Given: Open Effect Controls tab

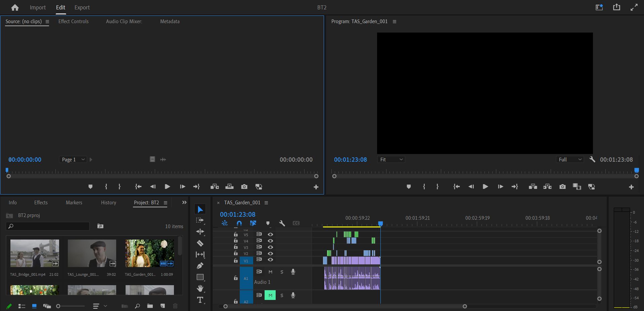Looking at the screenshot, I should coord(74,21).
